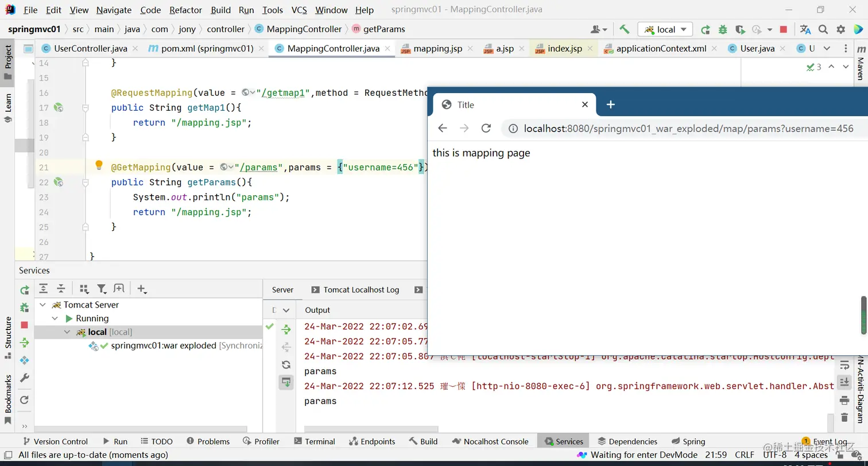
Task: Go to next highlighted problem arrow
Action: 846,67
